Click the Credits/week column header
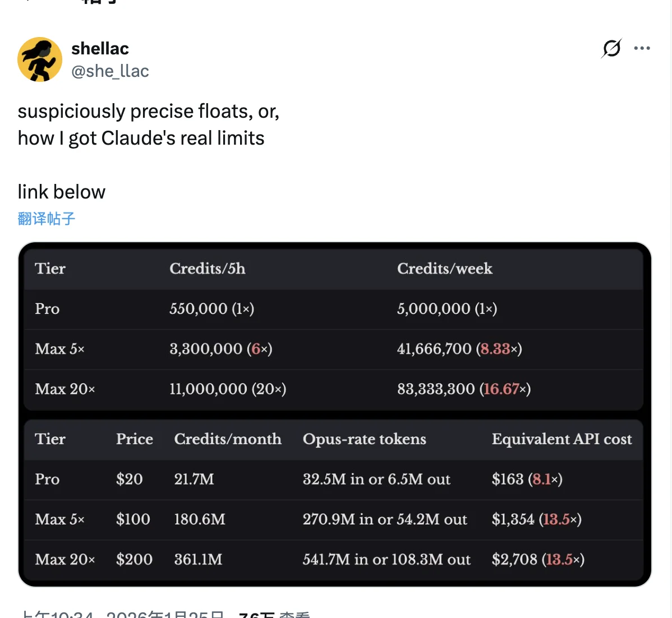The image size is (672, 618). click(x=445, y=269)
